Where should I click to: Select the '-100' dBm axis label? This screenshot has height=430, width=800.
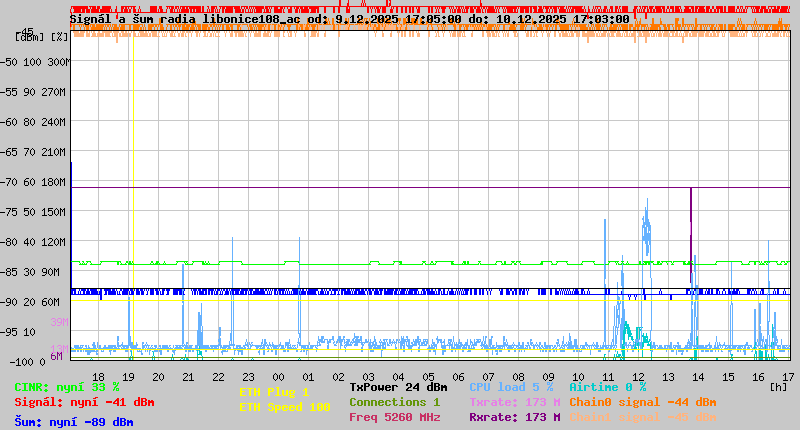pyautogui.click(x=21, y=362)
